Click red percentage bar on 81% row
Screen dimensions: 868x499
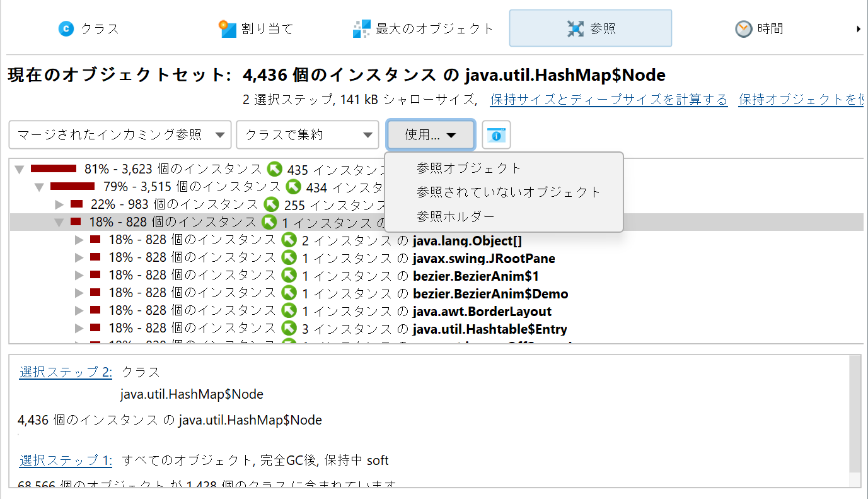click(54, 168)
